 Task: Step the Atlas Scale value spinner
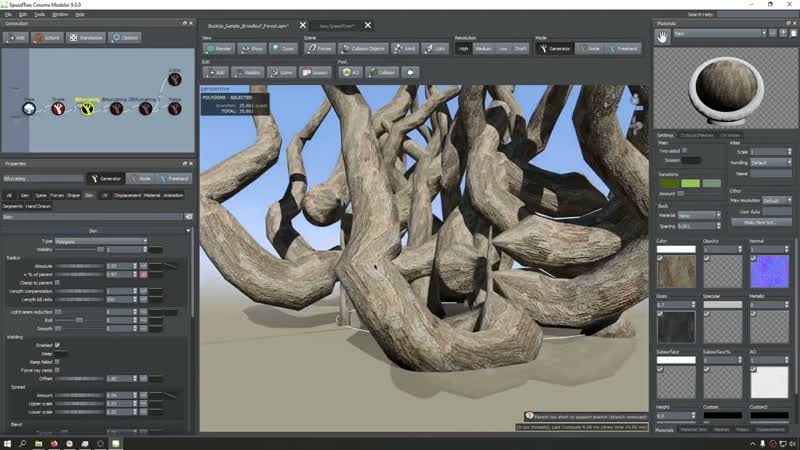(x=789, y=152)
